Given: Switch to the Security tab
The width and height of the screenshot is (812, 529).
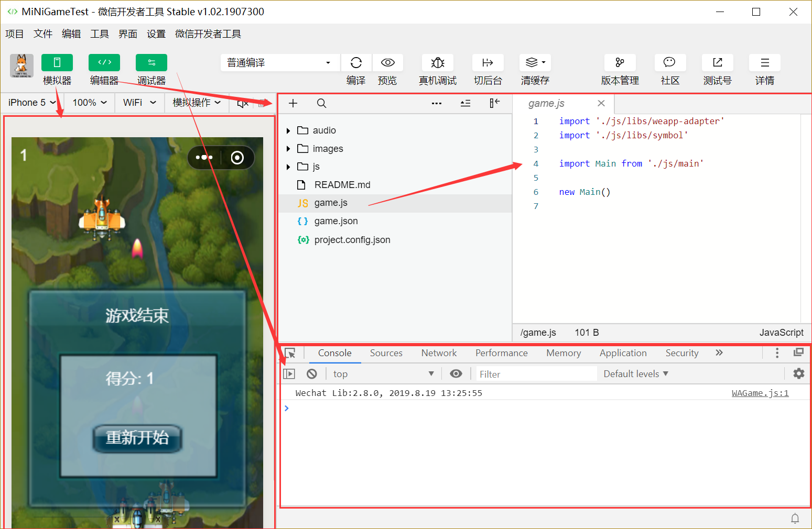Looking at the screenshot, I should click(x=682, y=353).
